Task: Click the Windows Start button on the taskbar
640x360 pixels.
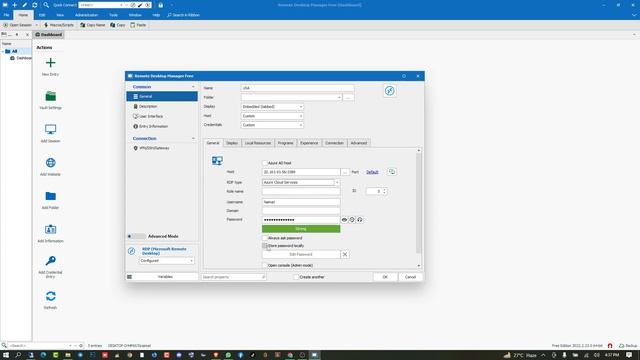Action: (6, 355)
